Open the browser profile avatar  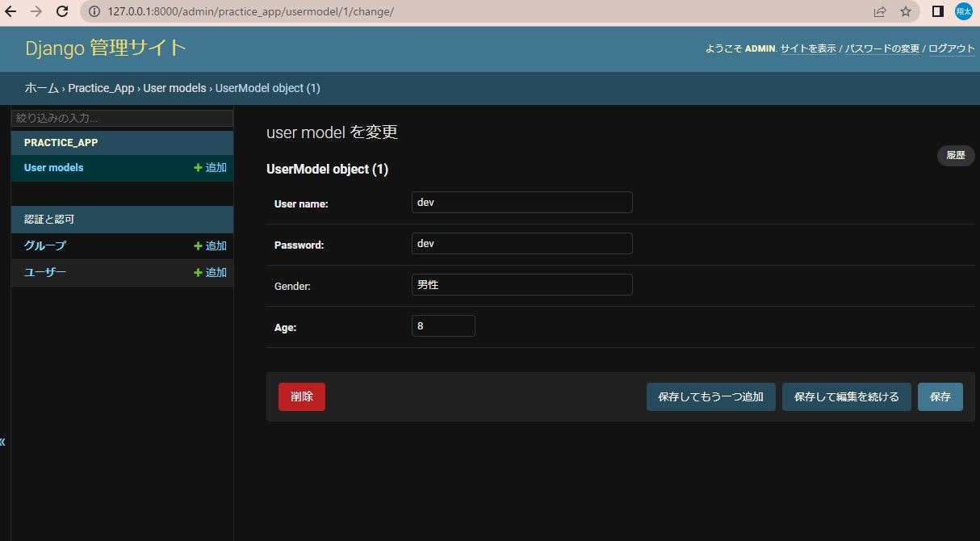click(964, 12)
